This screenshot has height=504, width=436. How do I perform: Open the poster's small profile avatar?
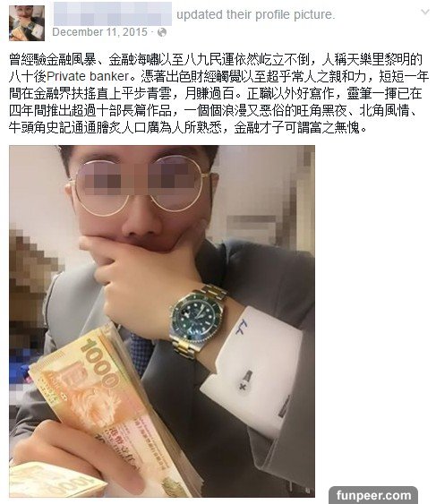pos(27,23)
